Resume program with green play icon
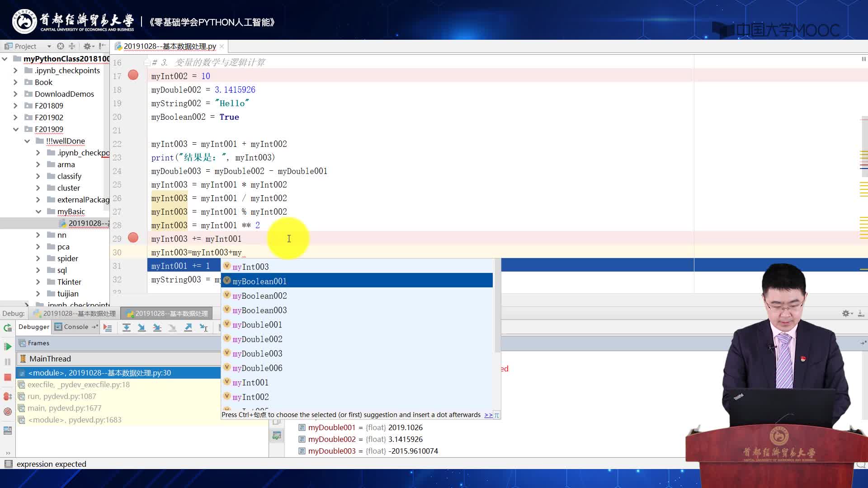868x488 pixels. point(8,347)
